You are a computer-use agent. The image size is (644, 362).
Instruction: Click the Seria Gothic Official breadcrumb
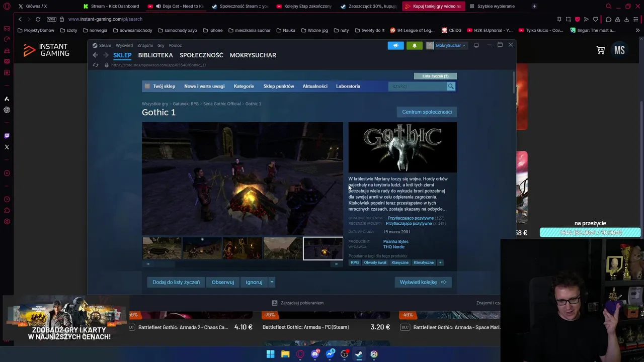coord(222,104)
